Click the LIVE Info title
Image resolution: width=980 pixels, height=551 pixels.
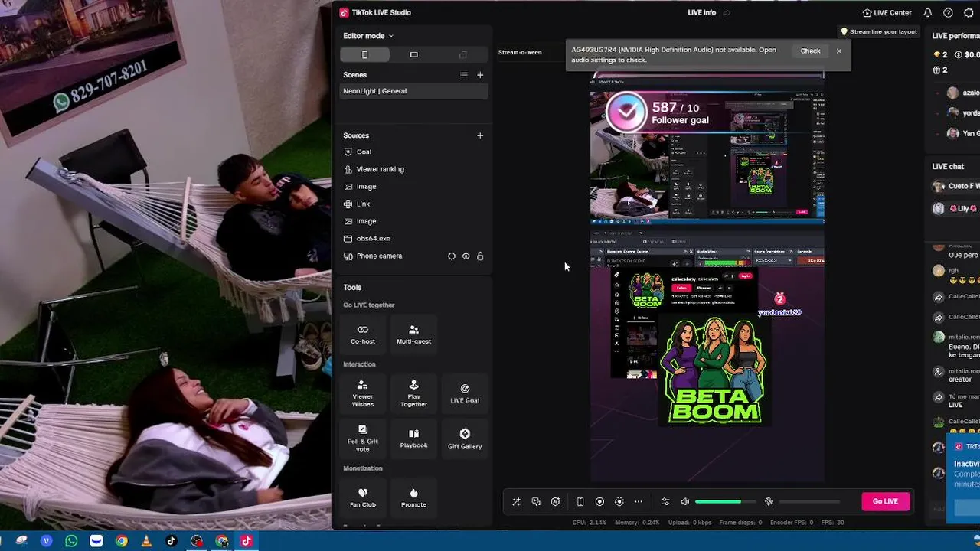click(702, 13)
